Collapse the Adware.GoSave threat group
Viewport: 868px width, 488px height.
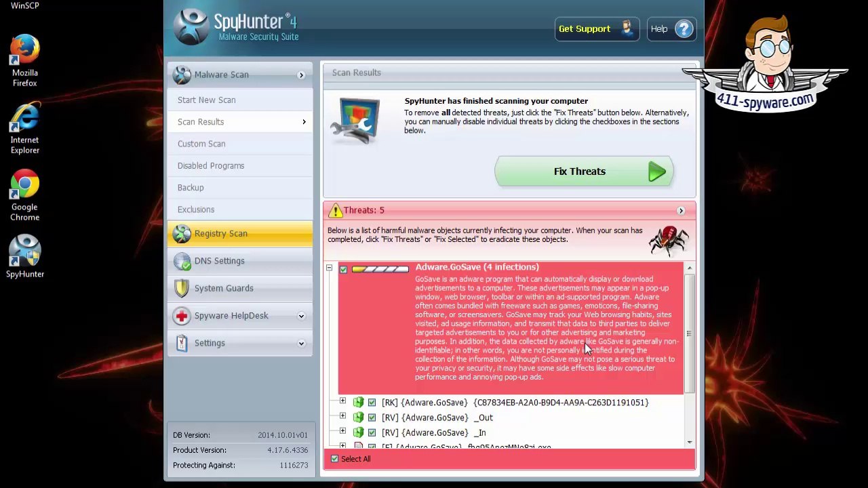pyautogui.click(x=330, y=268)
